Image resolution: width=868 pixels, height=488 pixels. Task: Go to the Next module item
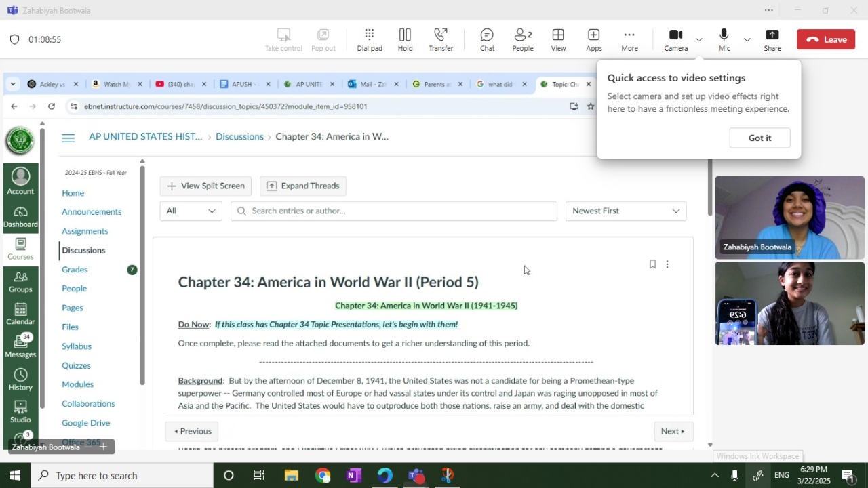673,431
